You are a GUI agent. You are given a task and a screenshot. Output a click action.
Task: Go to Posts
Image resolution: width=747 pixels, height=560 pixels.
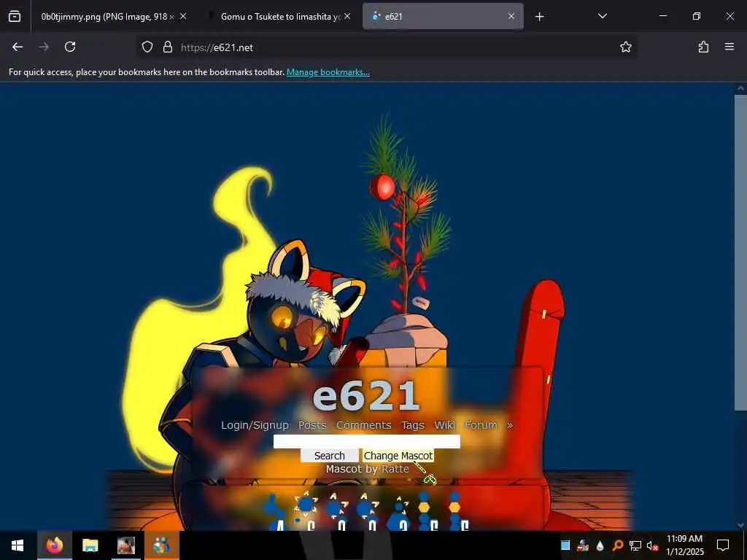pos(312,425)
